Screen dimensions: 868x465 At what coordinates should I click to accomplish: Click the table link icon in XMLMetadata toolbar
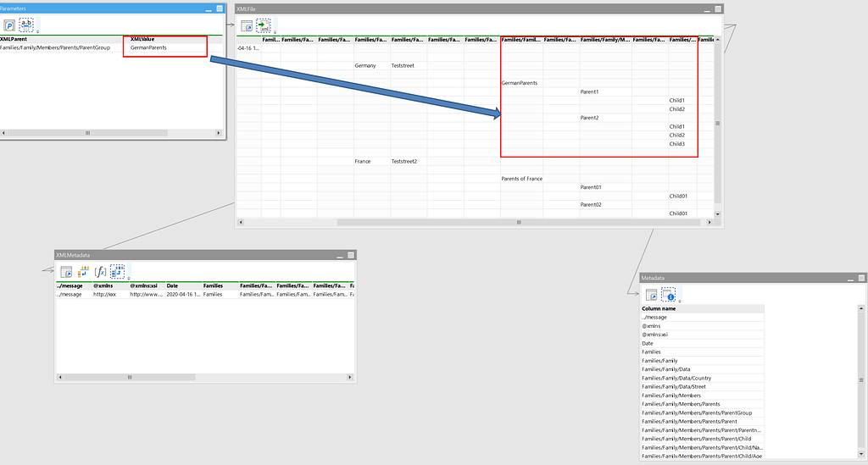pos(66,272)
